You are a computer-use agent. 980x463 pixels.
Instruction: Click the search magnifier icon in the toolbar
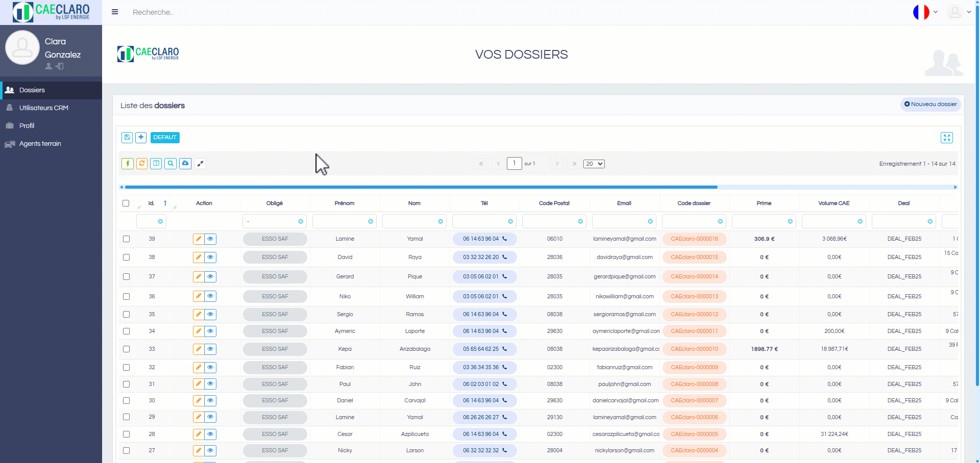[170, 163]
